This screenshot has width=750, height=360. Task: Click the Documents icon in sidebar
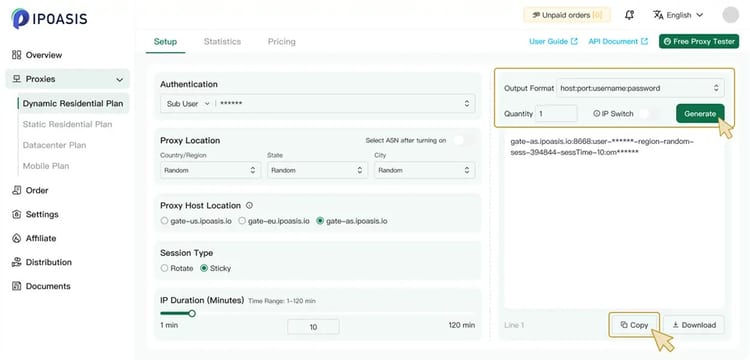coord(17,286)
